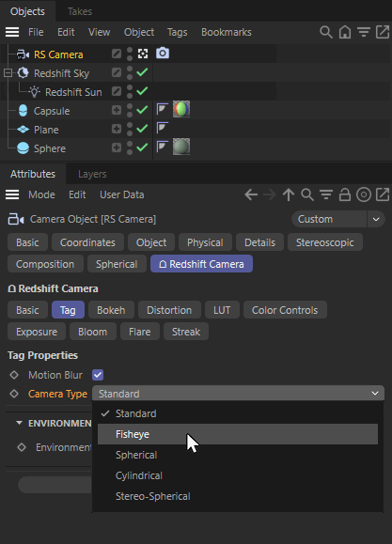Select the colorful material tag on Capsule
392x544 pixels.
tap(181, 109)
